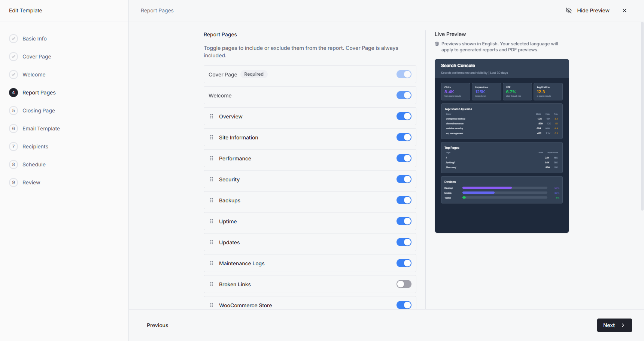
Task: Disable the Security page toggle
Action: [404, 179]
